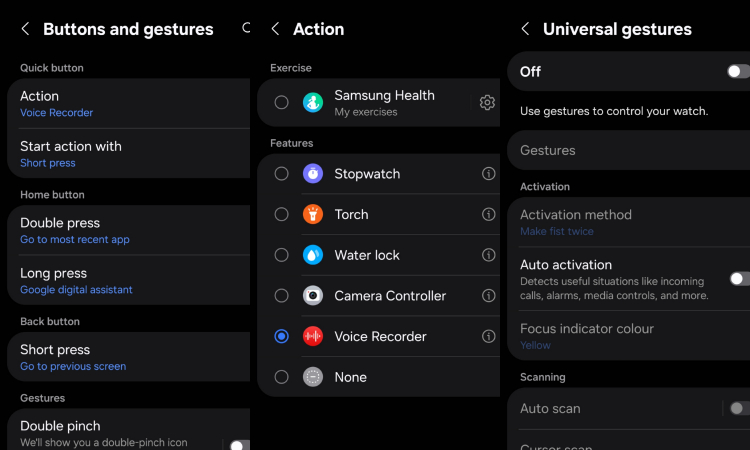
Task: Tap the Water lock label
Action: pos(367,255)
